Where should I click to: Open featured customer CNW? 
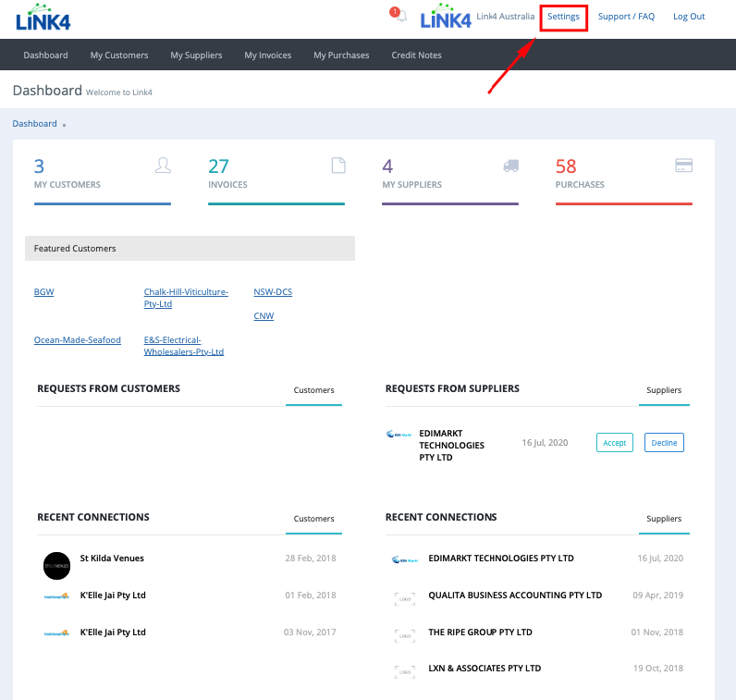click(x=264, y=315)
